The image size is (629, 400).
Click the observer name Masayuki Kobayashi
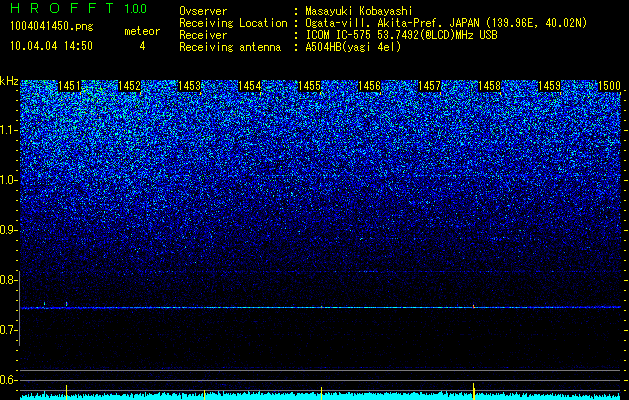[x=358, y=11]
